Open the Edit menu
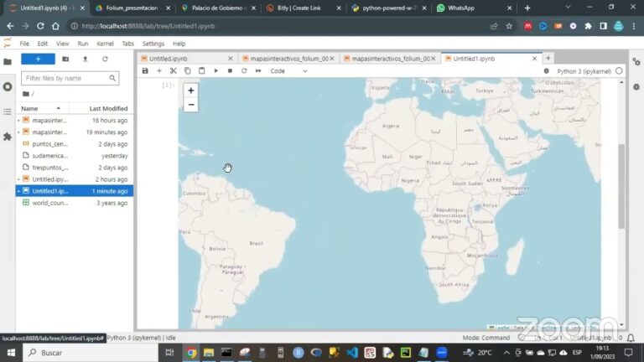The height and width of the screenshot is (362, 644). coord(42,44)
